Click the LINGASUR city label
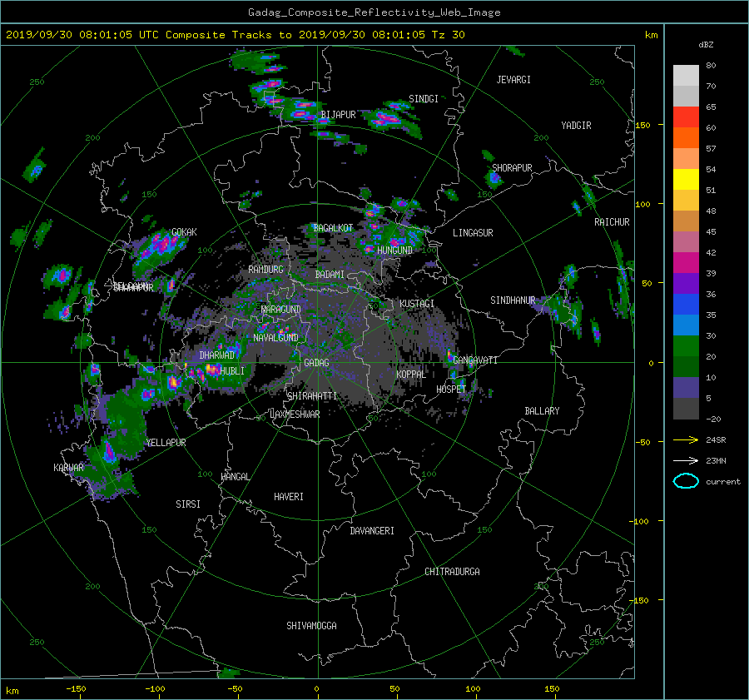Screen dimensions: 749x700 [473, 233]
